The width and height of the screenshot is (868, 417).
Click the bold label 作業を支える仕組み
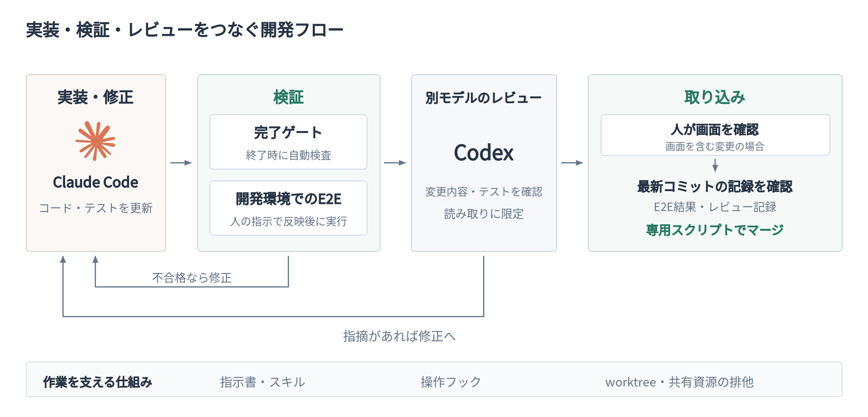[98, 382]
